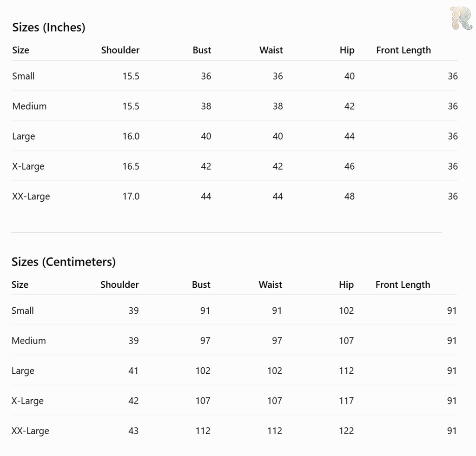The image size is (476, 456).
Task: Click shoulder value 43 in centimeters table
Action: 133,430
